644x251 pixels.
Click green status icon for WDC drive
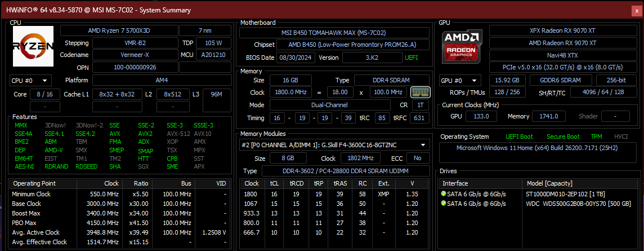click(443, 204)
